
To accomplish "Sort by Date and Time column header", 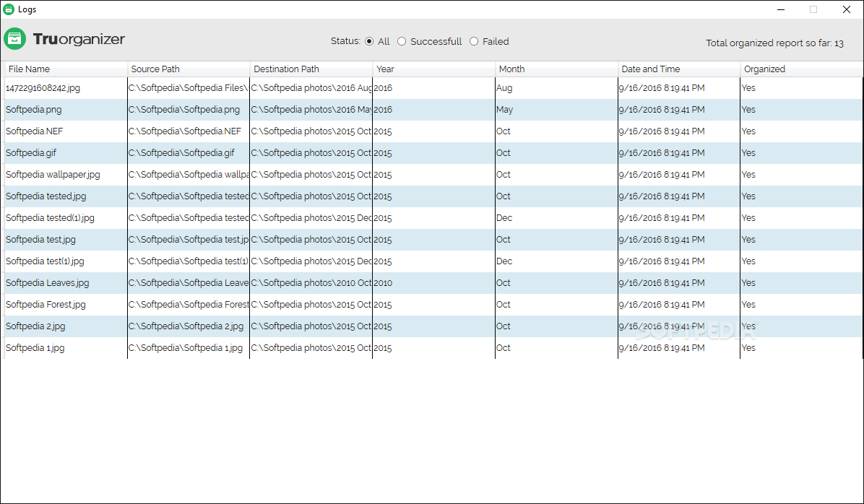I will click(x=679, y=69).
